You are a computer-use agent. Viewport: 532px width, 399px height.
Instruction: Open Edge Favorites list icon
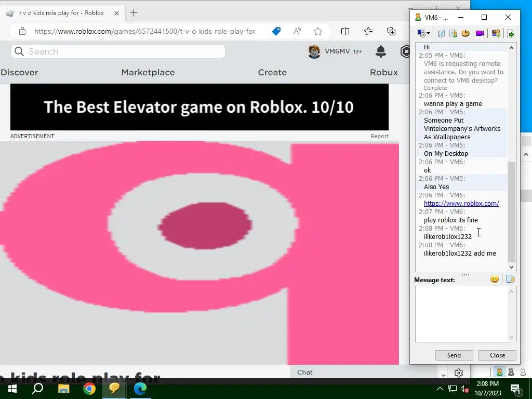click(368, 32)
